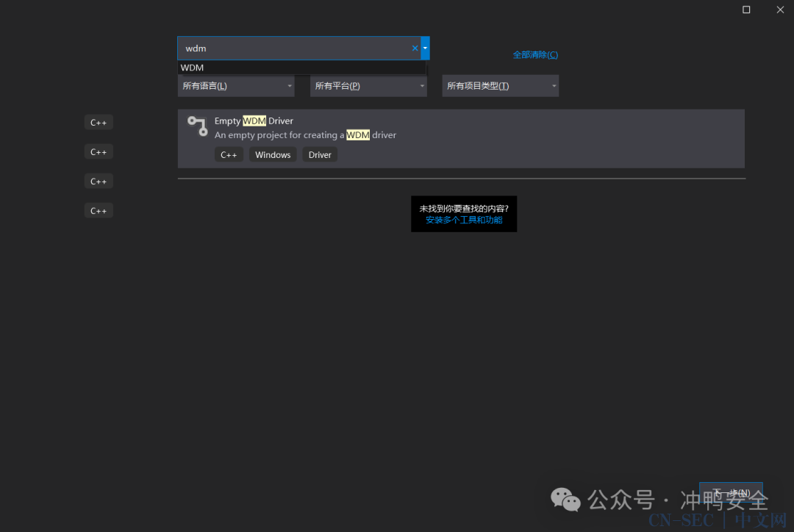The image size is (794, 532).
Task: Open the 所有项目类型(T) project type filter
Action: pyautogui.click(x=501, y=86)
